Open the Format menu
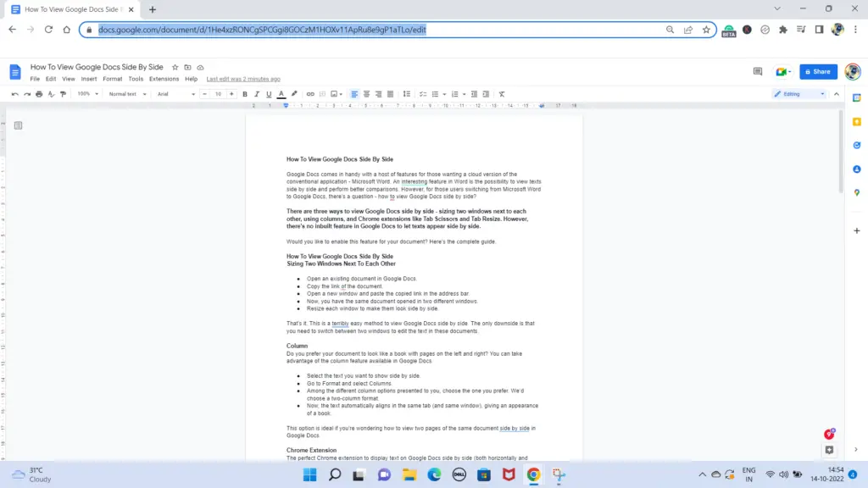This screenshot has width=868, height=488. (x=113, y=79)
